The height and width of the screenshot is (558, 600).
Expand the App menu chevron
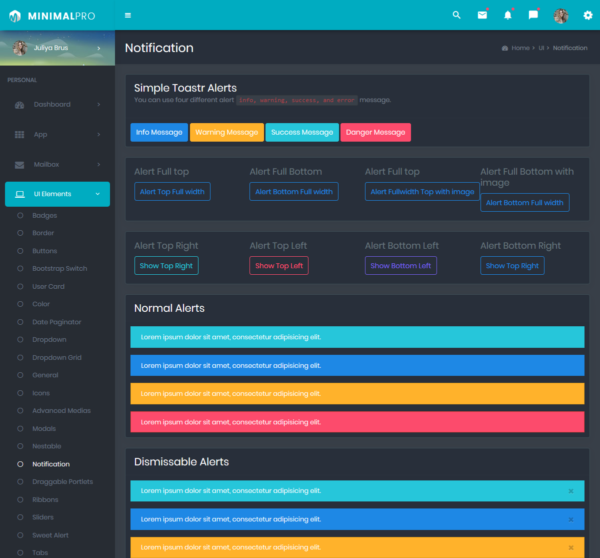pos(99,134)
